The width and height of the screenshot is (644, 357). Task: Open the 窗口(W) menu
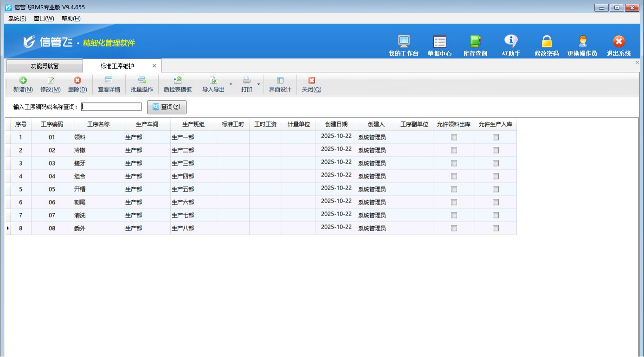(x=44, y=19)
